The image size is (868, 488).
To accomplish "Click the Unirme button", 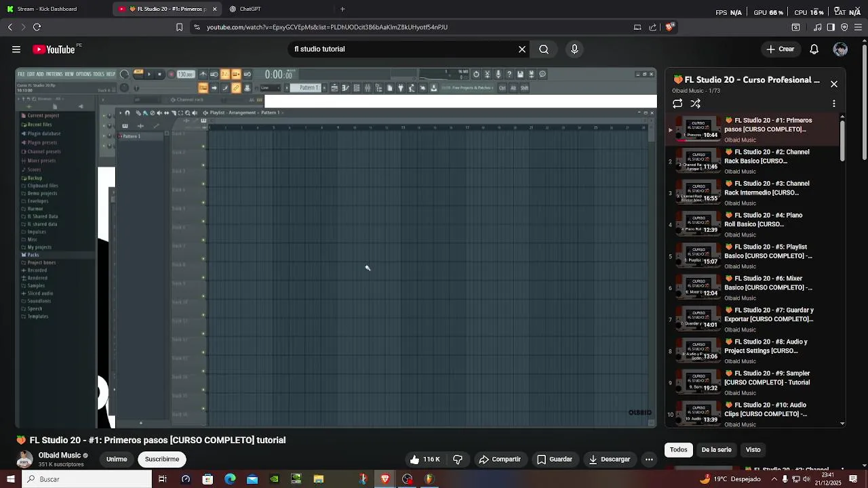I will [117, 460].
